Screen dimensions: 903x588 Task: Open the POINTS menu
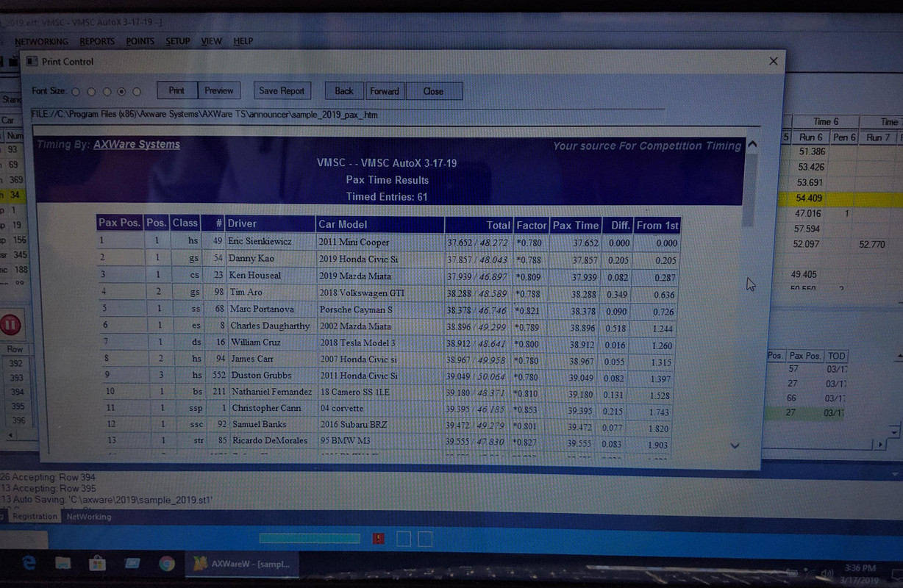140,41
